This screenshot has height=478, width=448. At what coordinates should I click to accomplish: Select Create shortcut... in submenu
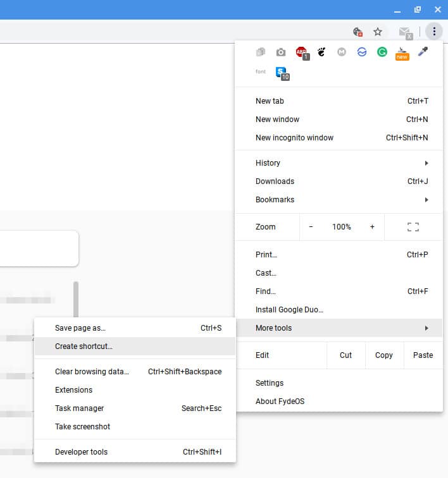(x=135, y=346)
